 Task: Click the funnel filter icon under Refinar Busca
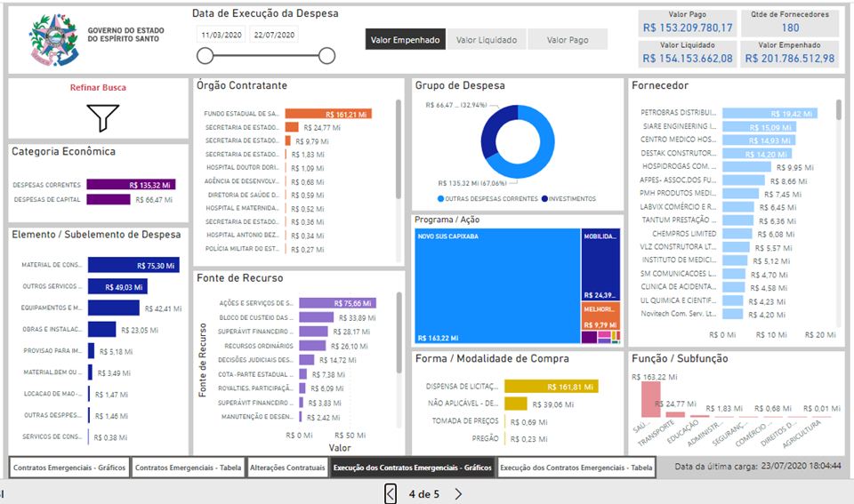[x=103, y=117]
